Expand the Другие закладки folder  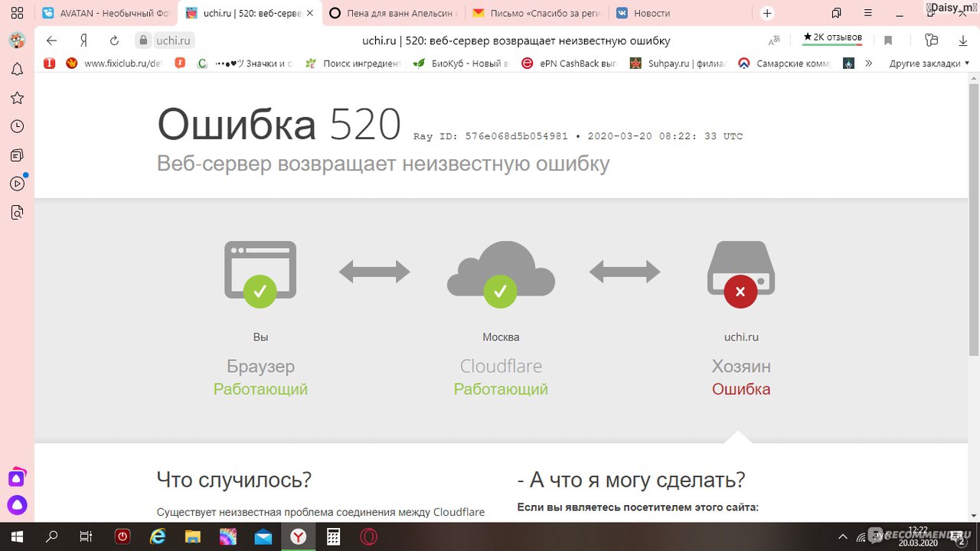[x=929, y=64]
